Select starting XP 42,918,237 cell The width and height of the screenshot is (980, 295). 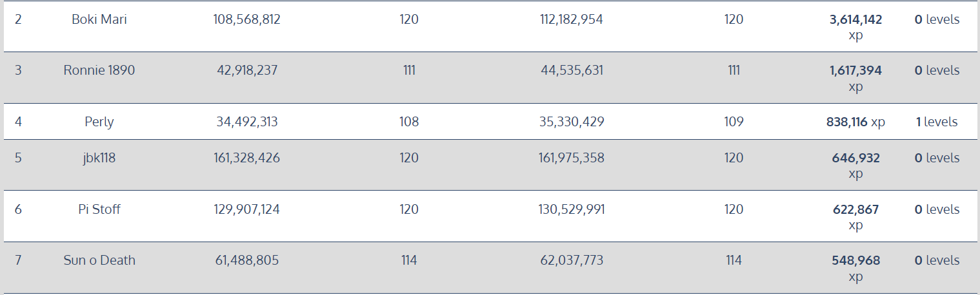coord(247,70)
